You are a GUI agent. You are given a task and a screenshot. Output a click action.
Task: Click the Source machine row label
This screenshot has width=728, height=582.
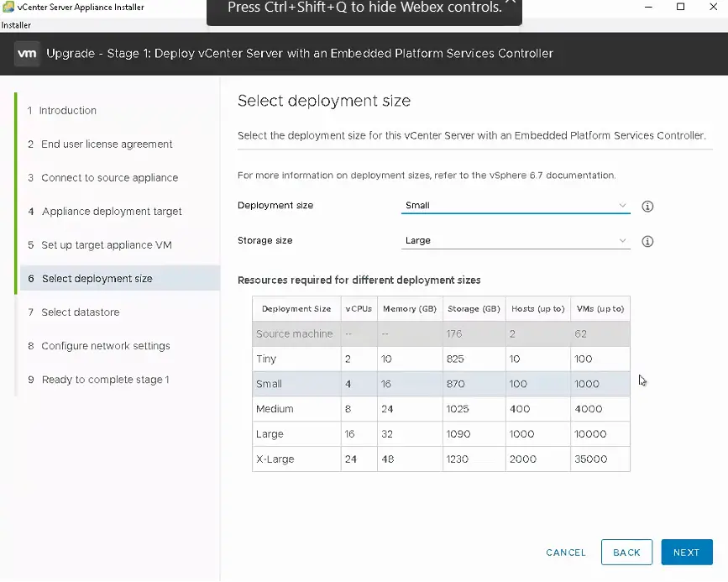pyautogui.click(x=295, y=334)
